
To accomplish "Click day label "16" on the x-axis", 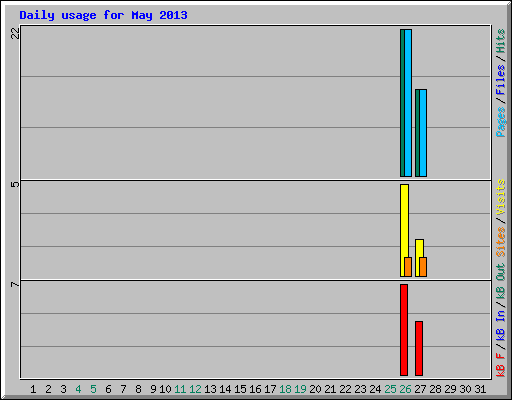I will pyautogui.click(x=255, y=389).
